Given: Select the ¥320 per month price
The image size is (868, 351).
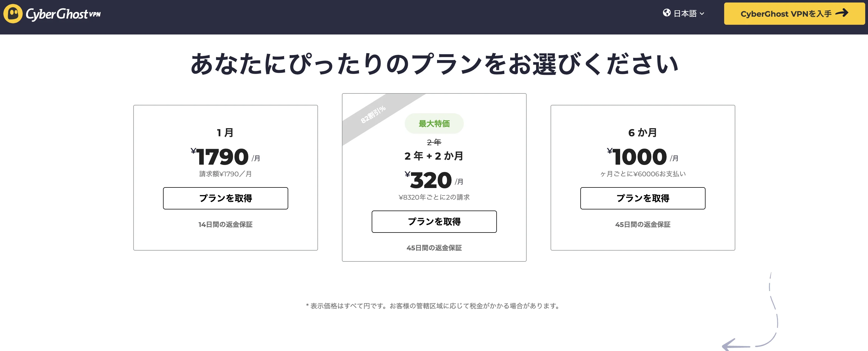Looking at the screenshot, I should (x=431, y=180).
